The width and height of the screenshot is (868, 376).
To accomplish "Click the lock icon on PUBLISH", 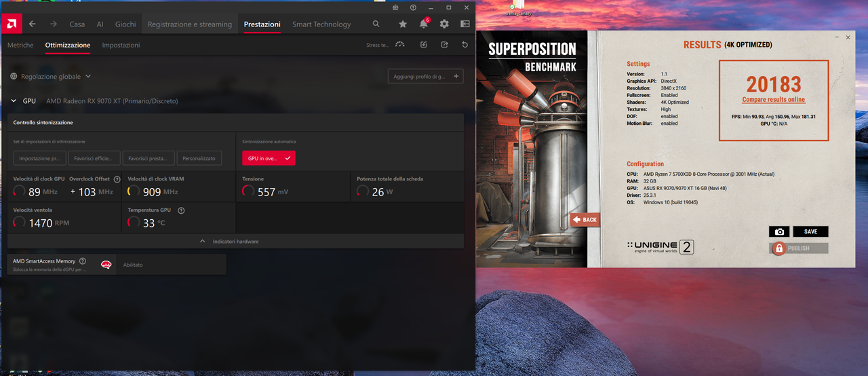I will coord(778,248).
